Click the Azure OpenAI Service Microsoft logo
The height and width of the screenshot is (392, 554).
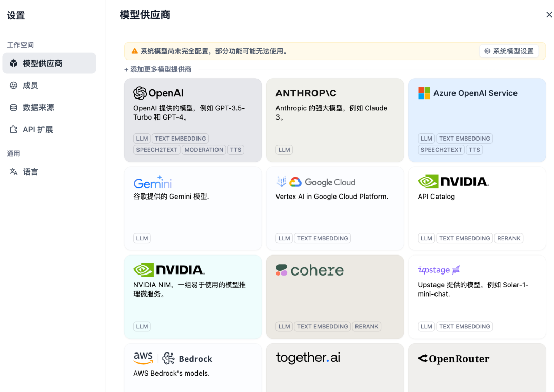(424, 93)
